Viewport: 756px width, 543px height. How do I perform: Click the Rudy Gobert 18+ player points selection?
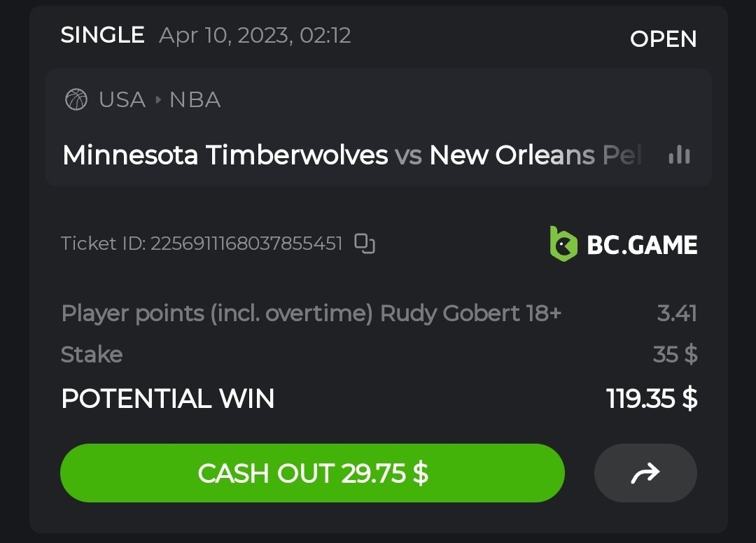point(311,313)
